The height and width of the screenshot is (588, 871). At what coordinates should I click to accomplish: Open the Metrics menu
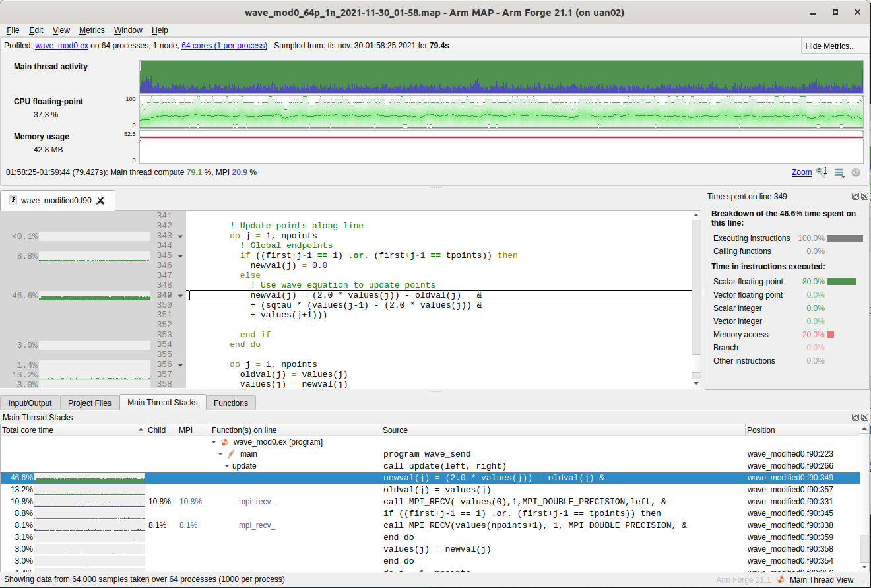coord(92,30)
